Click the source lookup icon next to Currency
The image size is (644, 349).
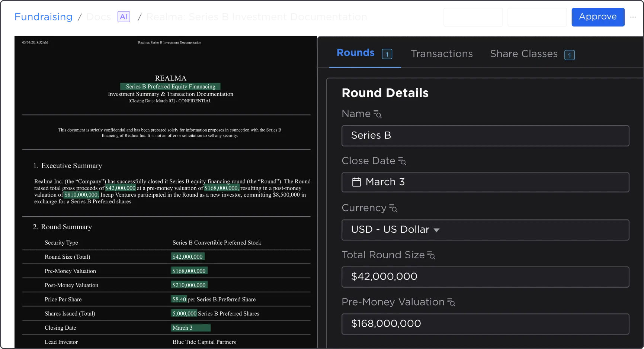(x=393, y=208)
